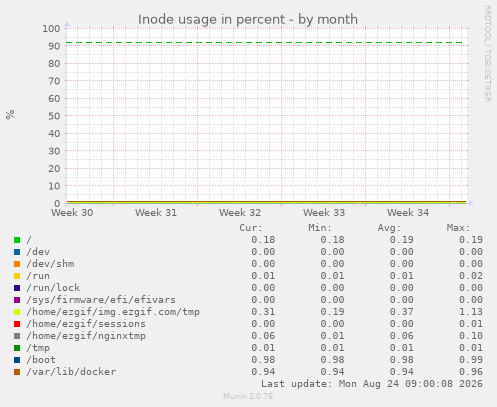Click the Cur value 0.18 for /
Viewport: 497px width, 407px height.
(263, 240)
